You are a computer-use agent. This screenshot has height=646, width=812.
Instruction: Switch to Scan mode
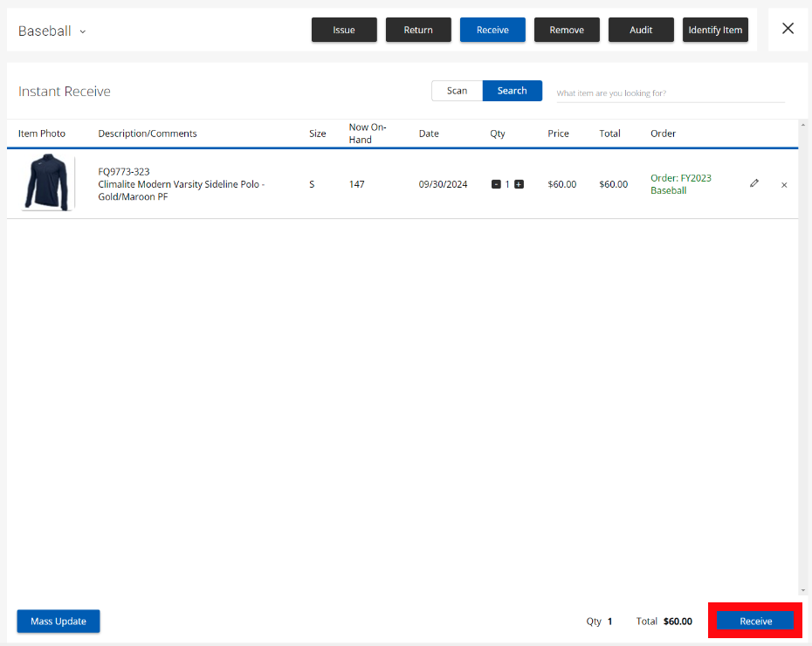point(457,91)
